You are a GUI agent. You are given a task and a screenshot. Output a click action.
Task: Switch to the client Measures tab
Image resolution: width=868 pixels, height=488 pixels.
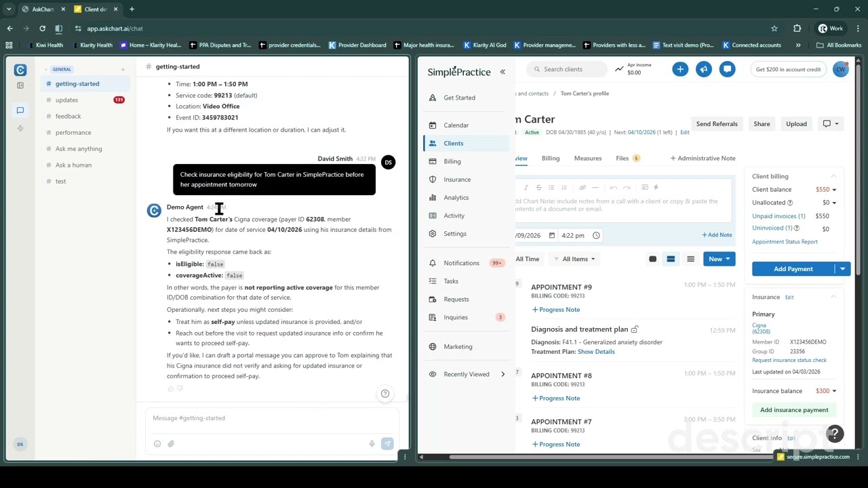[x=588, y=158]
